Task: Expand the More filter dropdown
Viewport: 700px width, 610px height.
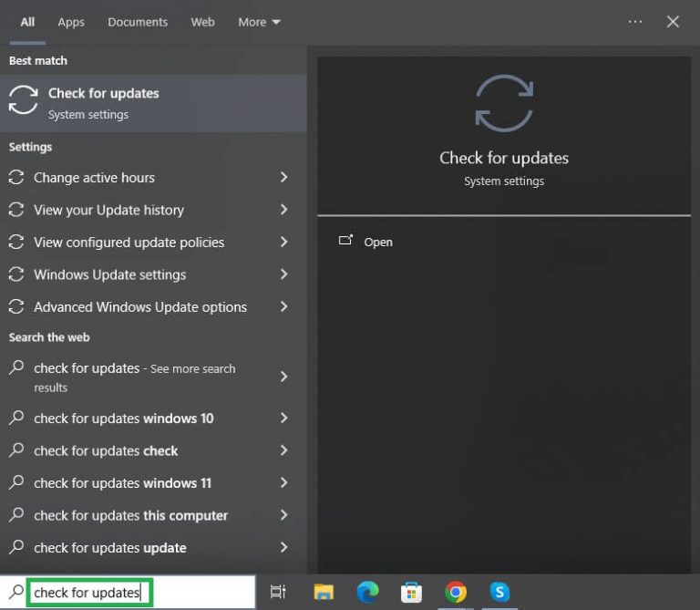Action: coord(259,22)
